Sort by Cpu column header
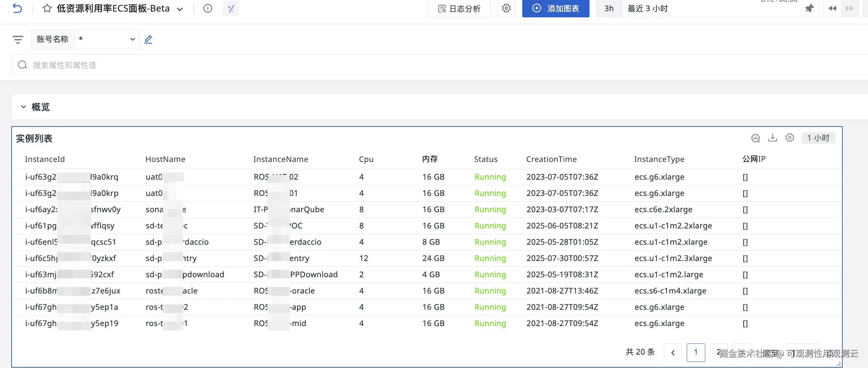 point(366,159)
